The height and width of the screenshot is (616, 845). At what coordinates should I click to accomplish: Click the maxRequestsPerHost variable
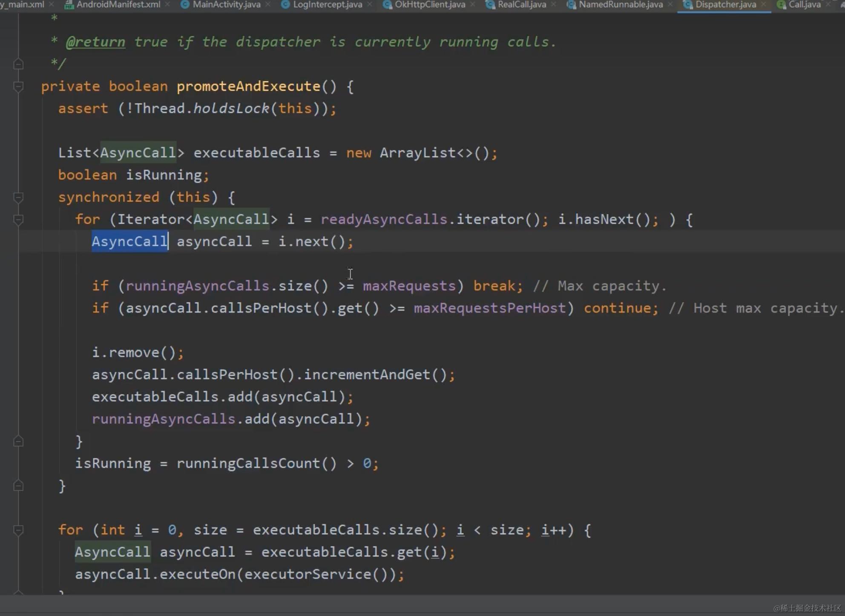click(489, 308)
